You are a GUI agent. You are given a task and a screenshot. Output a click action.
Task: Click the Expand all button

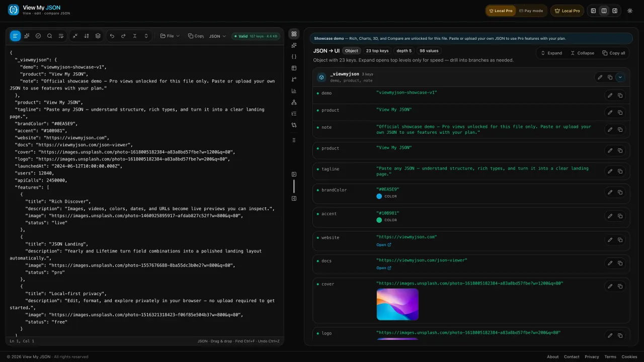(x=551, y=53)
